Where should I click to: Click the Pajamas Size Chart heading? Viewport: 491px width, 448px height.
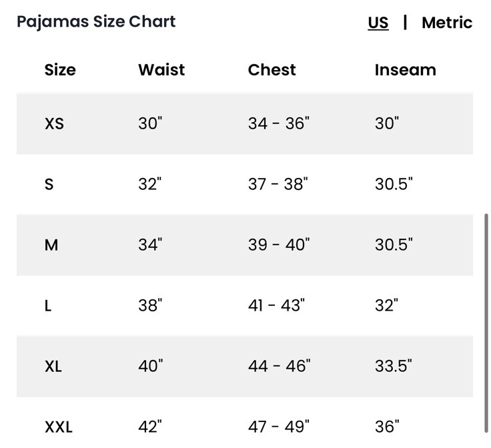96,21
